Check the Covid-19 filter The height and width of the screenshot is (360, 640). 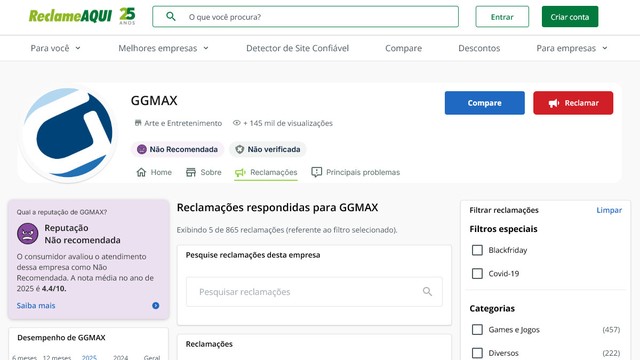click(x=477, y=273)
